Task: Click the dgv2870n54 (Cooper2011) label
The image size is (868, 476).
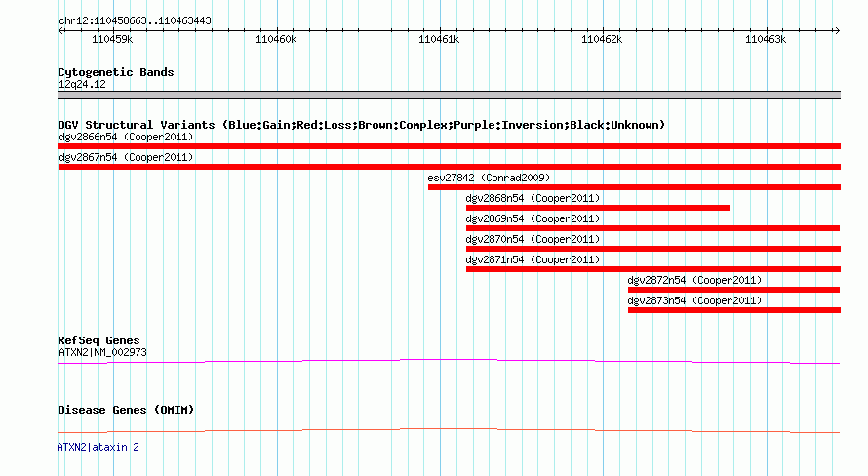Action: coord(533,239)
